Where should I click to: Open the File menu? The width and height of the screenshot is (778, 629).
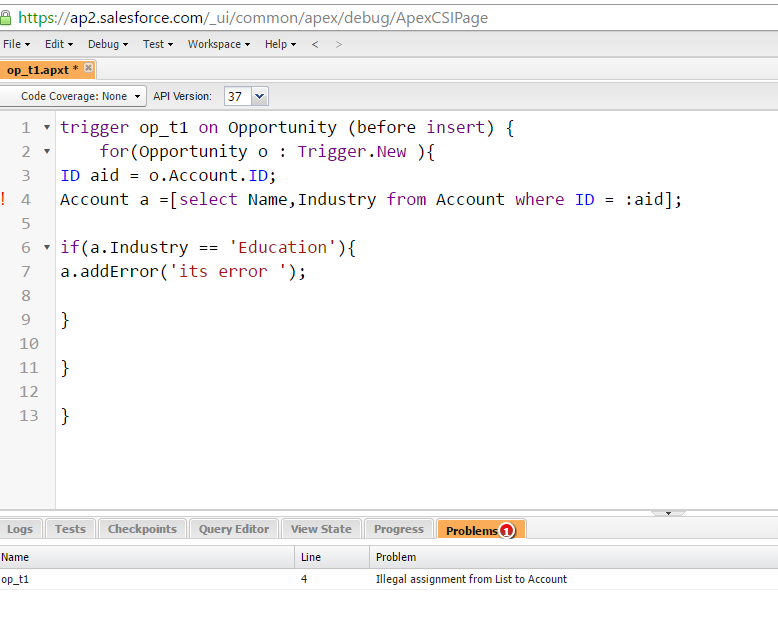(16, 44)
